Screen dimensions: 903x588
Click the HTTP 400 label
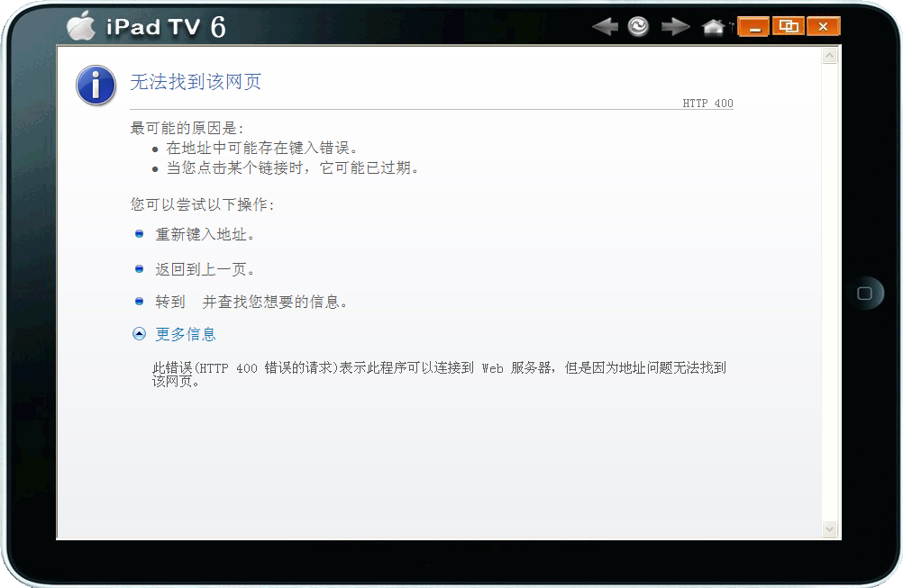click(707, 103)
